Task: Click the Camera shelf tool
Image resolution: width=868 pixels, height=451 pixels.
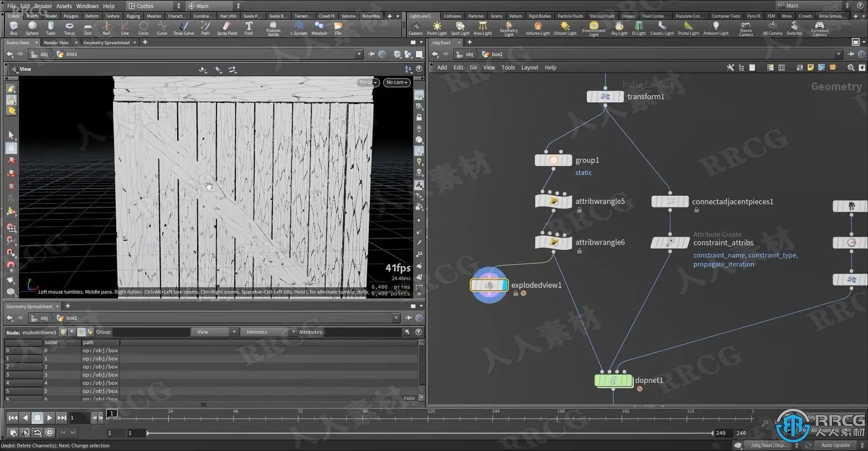Action: point(415,28)
